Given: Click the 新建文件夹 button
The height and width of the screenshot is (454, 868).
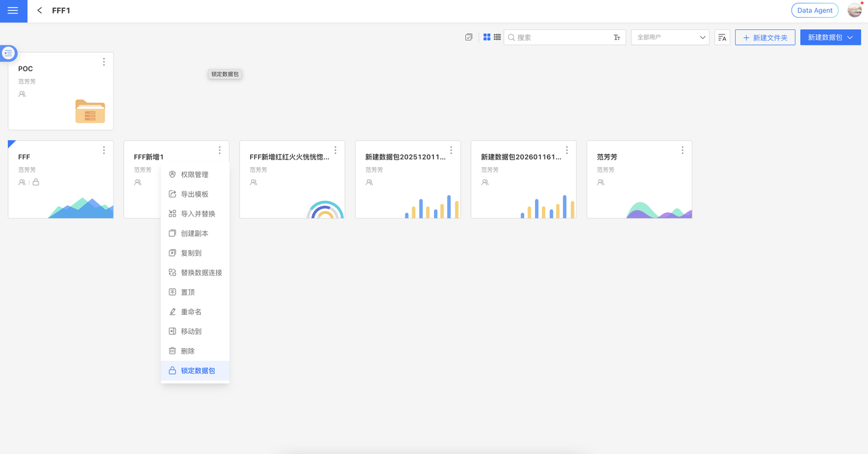Looking at the screenshot, I should click(x=765, y=38).
